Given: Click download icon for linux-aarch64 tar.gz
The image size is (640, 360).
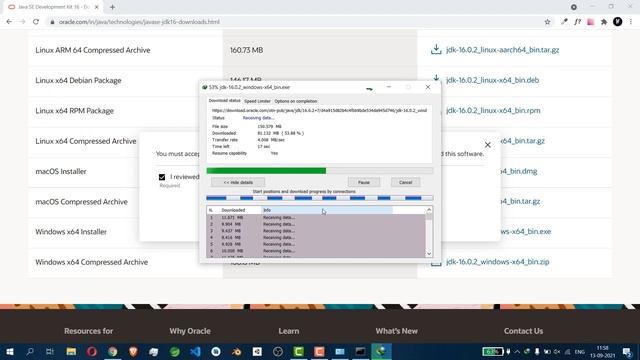Looking at the screenshot, I should click(x=436, y=50).
